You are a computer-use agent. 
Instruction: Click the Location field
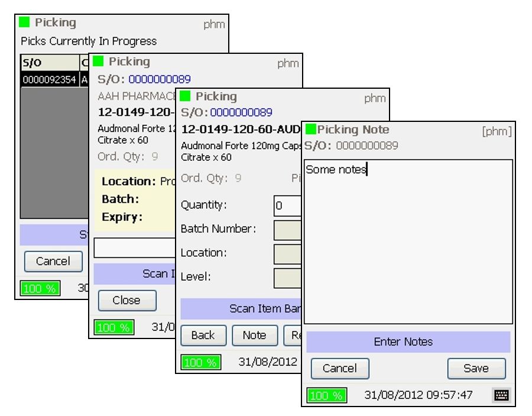[x=288, y=253]
